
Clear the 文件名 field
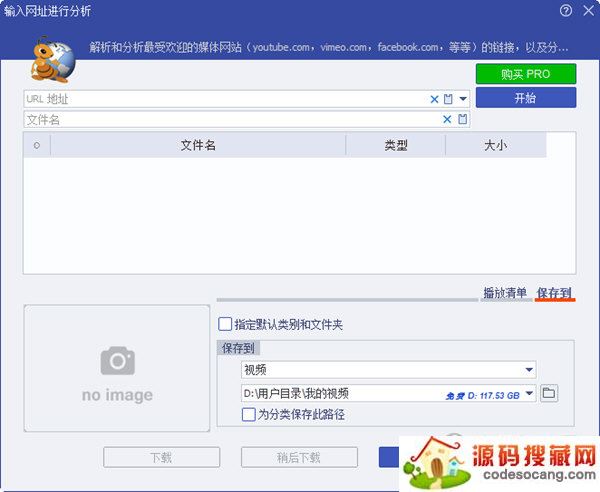coord(447,119)
